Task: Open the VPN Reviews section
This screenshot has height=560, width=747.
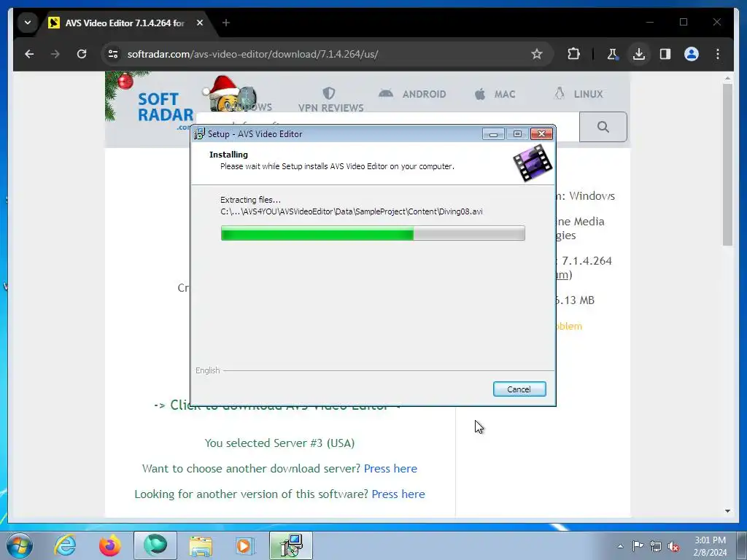Action: (x=330, y=99)
